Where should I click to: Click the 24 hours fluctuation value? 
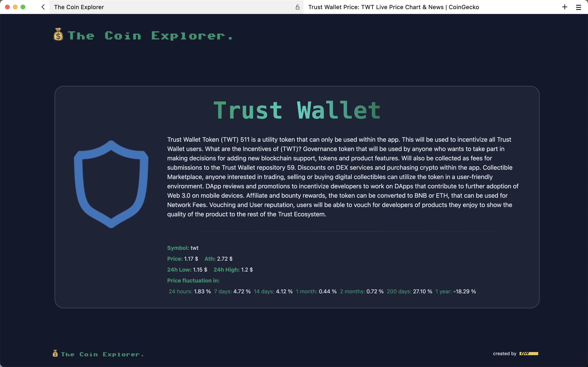(202, 292)
